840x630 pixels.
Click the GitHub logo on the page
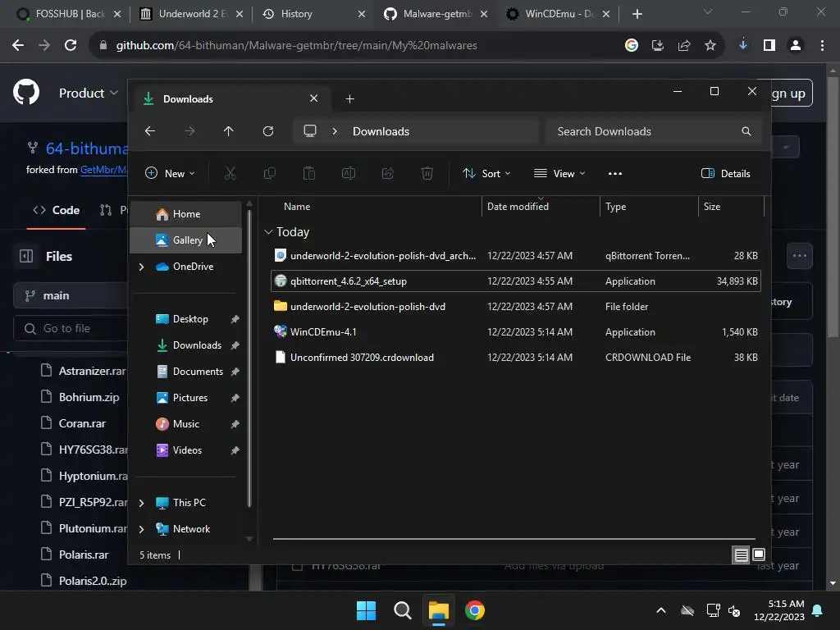coord(26,92)
